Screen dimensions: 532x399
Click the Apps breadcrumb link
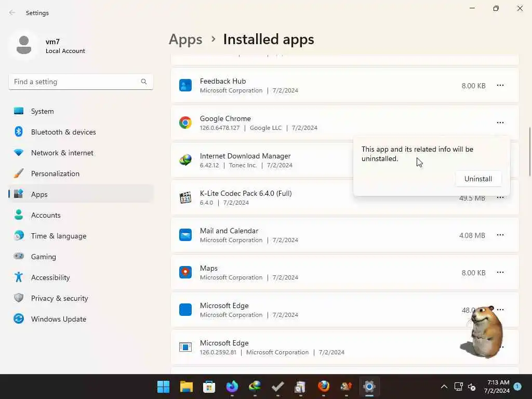tap(185, 39)
